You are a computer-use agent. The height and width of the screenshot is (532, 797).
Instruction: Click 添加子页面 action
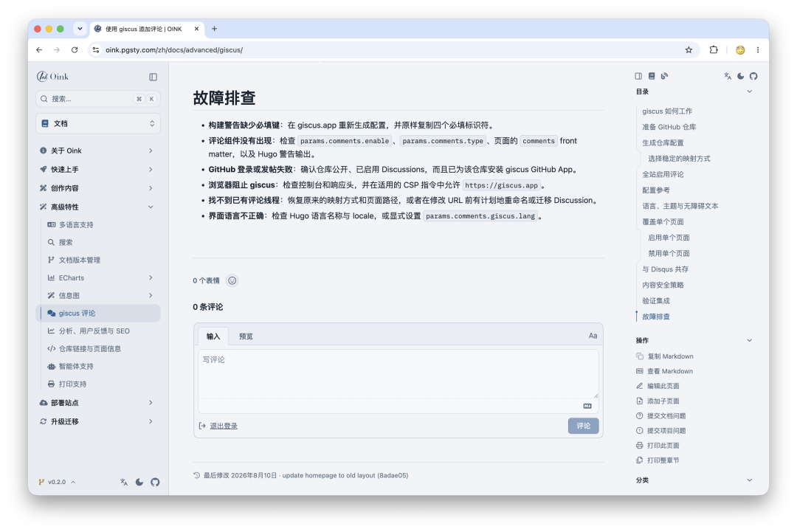(658, 401)
